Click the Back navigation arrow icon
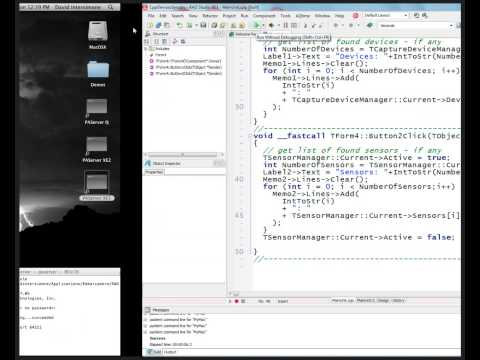480x360 pixels. tap(336, 25)
